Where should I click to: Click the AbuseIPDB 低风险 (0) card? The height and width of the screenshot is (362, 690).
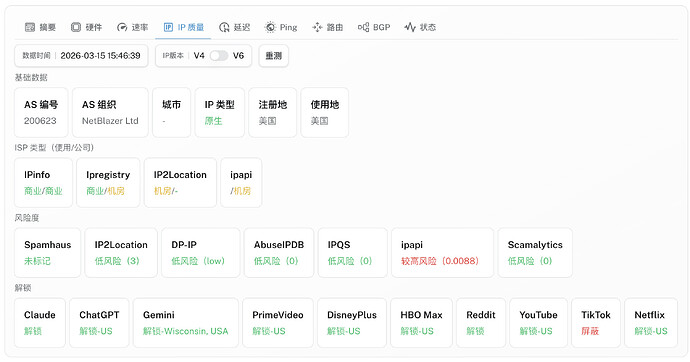coord(279,252)
